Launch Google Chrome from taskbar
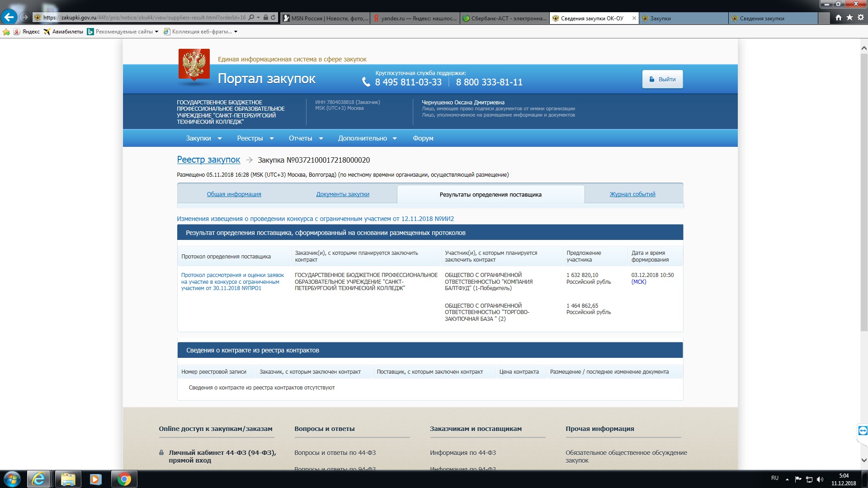 pyautogui.click(x=124, y=479)
